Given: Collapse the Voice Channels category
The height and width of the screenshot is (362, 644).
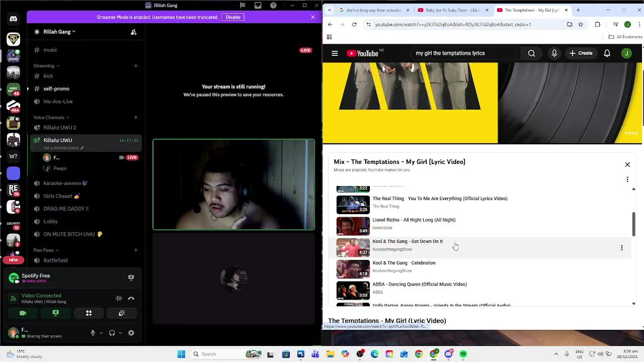Looking at the screenshot, I should click(x=51, y=118).
